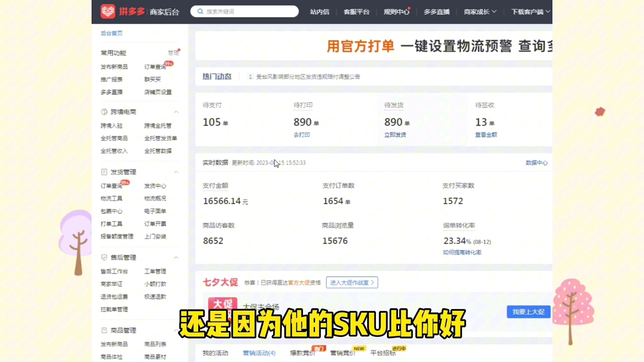The height and width of the screenshot is (362, 644).
Task: Open 推广报表 in the sidebar
Action: pos(112,79)
